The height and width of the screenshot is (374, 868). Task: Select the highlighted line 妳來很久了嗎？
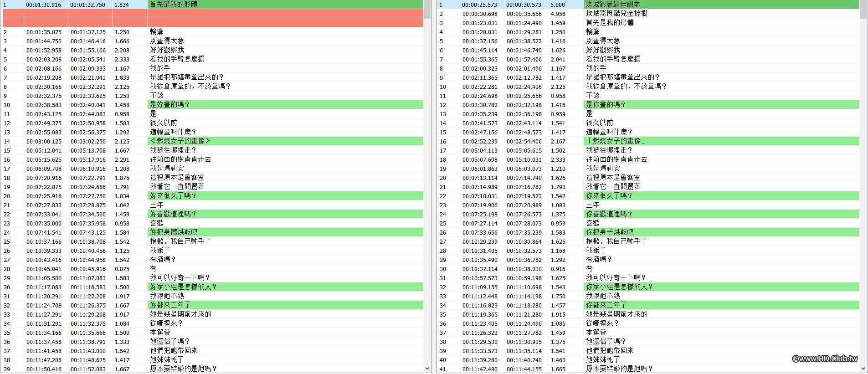click(285, 196)
